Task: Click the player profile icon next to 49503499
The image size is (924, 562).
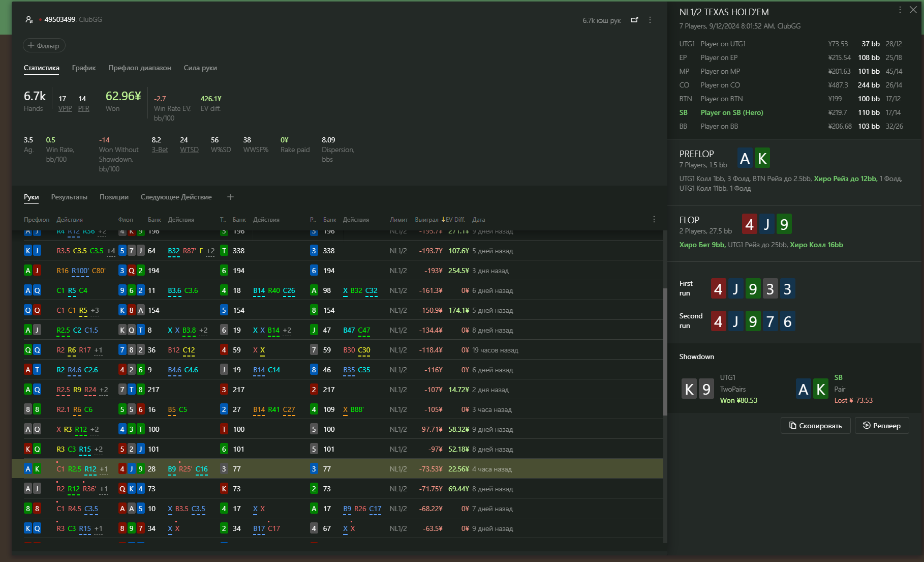Action: tap(29, 19)
